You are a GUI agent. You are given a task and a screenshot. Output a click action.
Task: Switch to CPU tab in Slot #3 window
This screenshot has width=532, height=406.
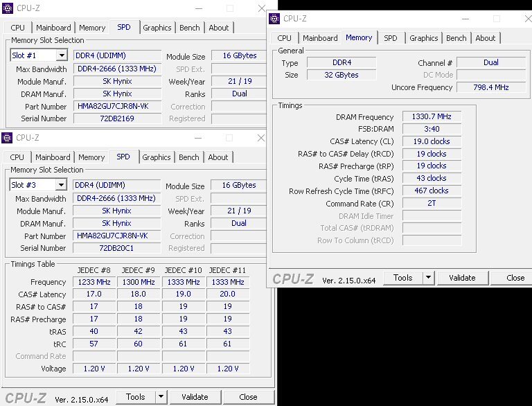coord(17,157)
